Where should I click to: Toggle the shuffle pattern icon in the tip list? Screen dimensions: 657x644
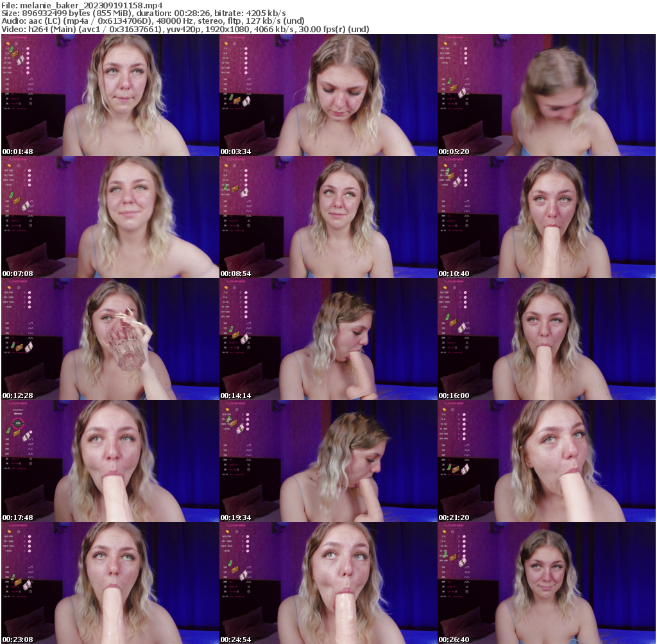point(30,98)
